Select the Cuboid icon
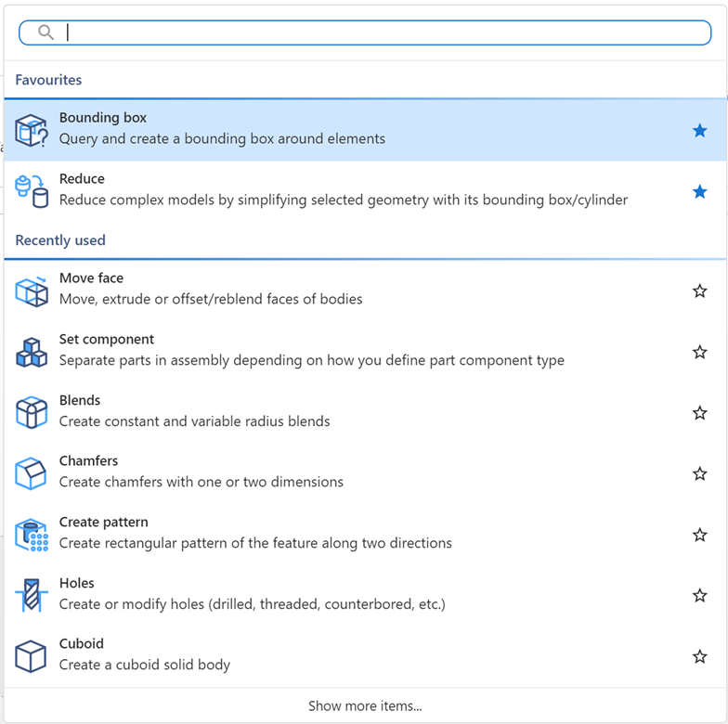Image resolution: width=728 pixels, height=724 pixels. [x=32, y=656]
